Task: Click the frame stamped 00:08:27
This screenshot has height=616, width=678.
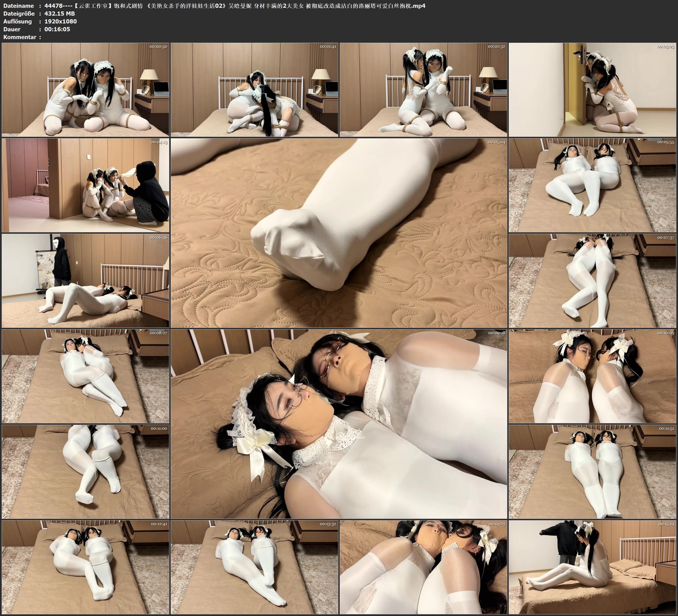Action: click(x=85, y=376)
